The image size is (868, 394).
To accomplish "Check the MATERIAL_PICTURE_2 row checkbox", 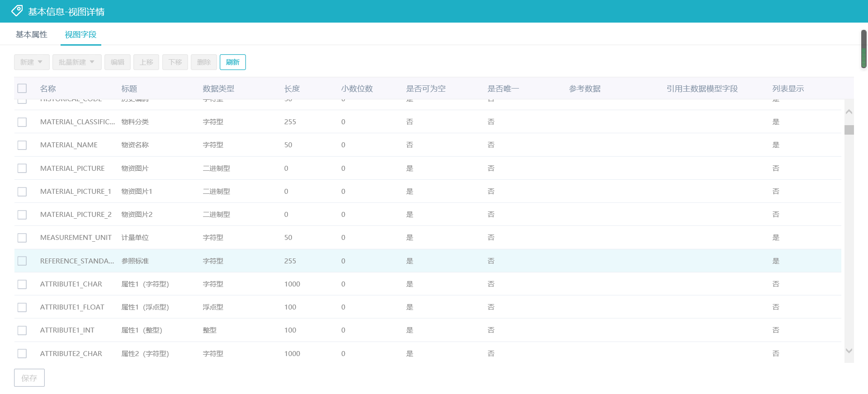I will (22, 215).
